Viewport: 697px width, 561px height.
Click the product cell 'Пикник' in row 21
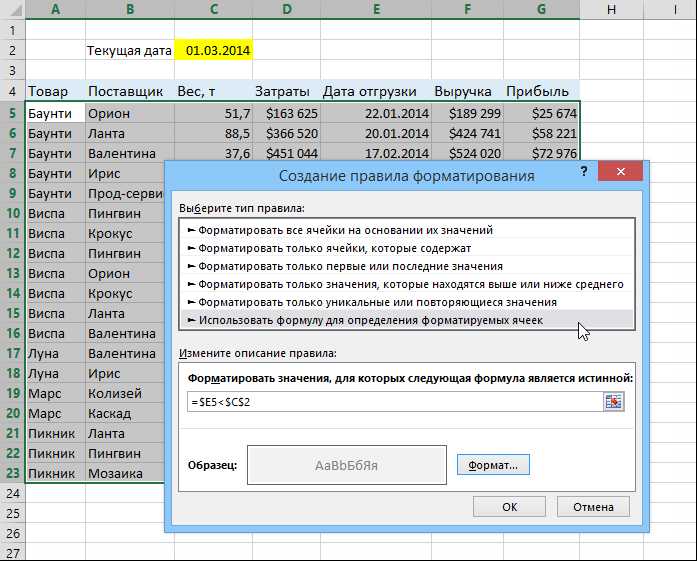point(56,433)
